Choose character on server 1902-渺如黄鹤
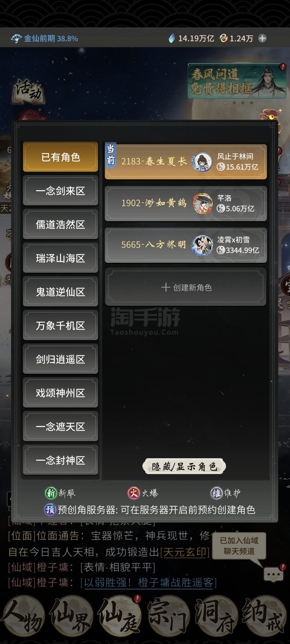This screenshot has height=644, width=290. point(186,203)
